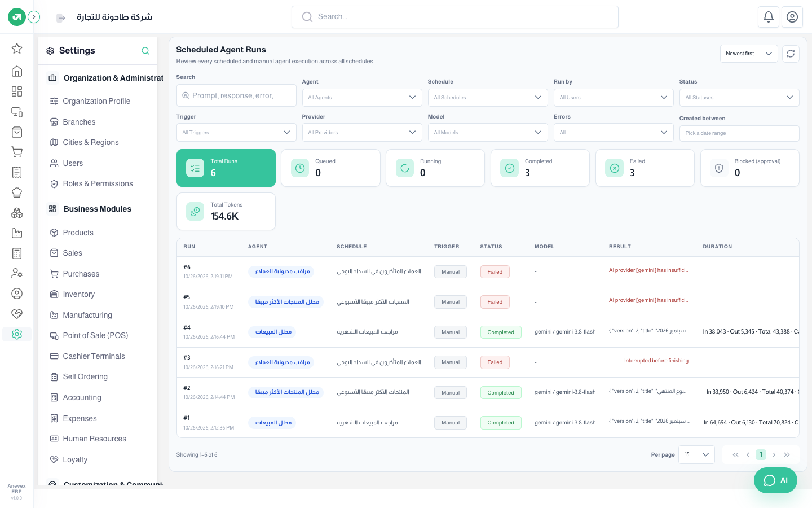Expand the Status filter dropdown
The width and height of the screenshot is (812, 508).
click(739, 98)
